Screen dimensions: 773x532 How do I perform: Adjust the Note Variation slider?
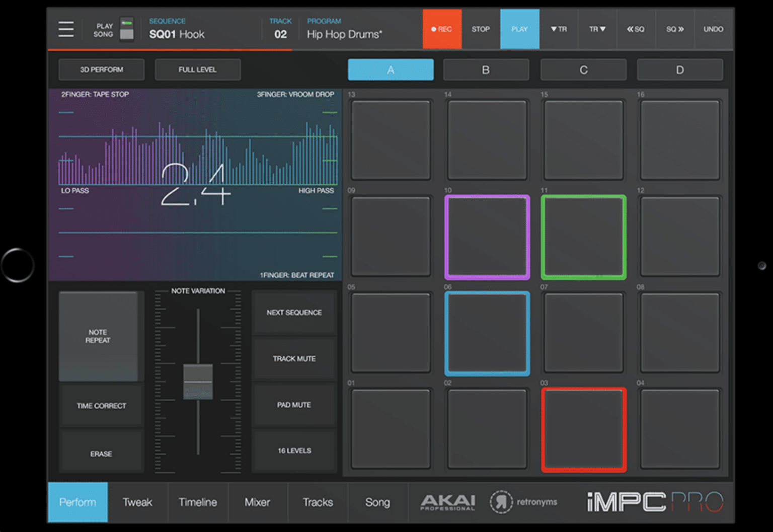coord(197,382)
